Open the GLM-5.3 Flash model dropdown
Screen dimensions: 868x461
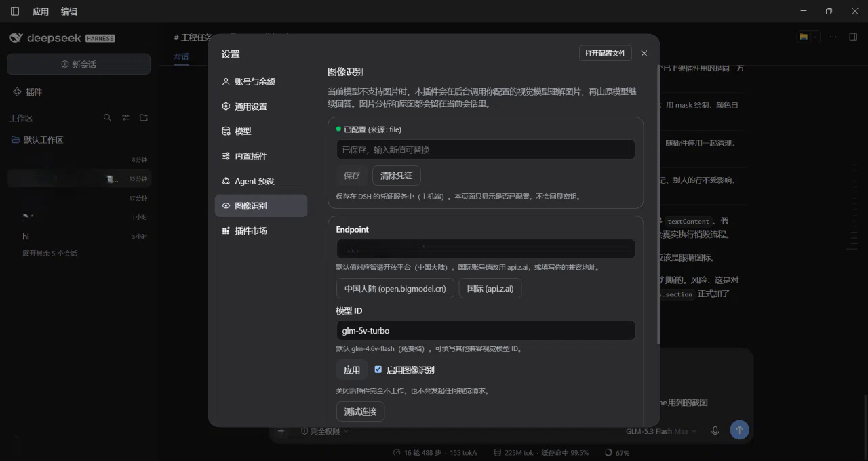[661, 431]
